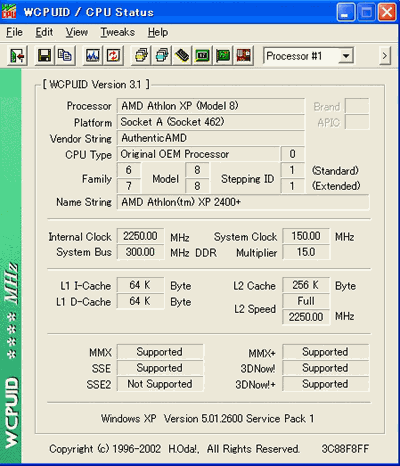Open the Help menu
400x466 pixels.
158,32
